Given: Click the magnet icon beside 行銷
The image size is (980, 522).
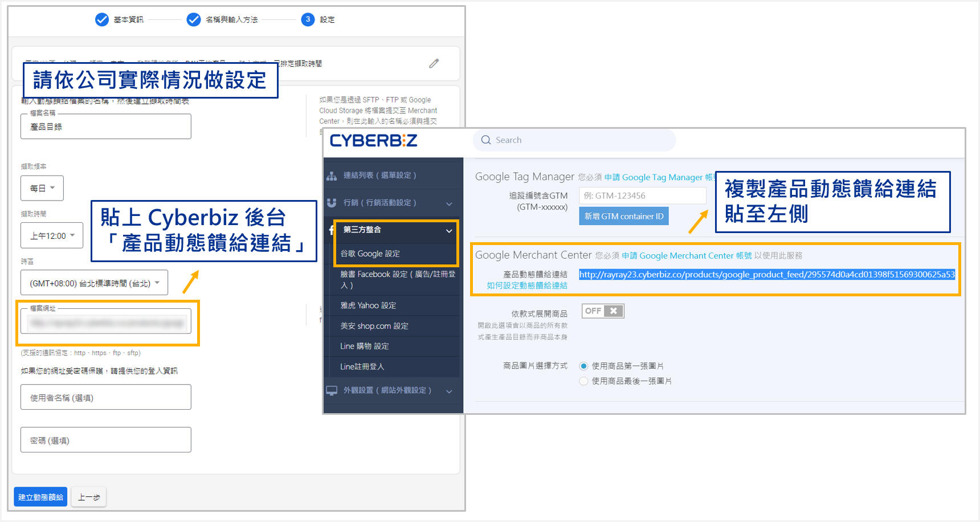Looking at the screenshot, I should (332, 203).
